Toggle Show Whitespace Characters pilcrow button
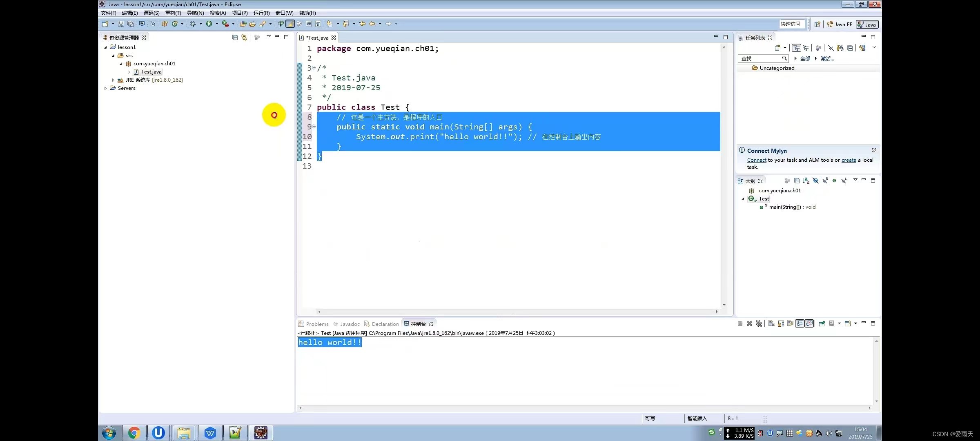 click(318, 24)
